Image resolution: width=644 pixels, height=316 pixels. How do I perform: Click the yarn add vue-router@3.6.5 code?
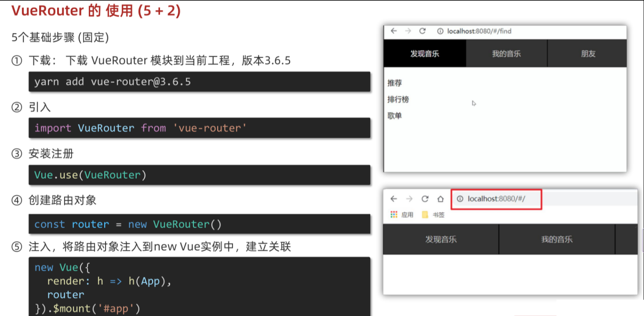click(x=113, y=81)
